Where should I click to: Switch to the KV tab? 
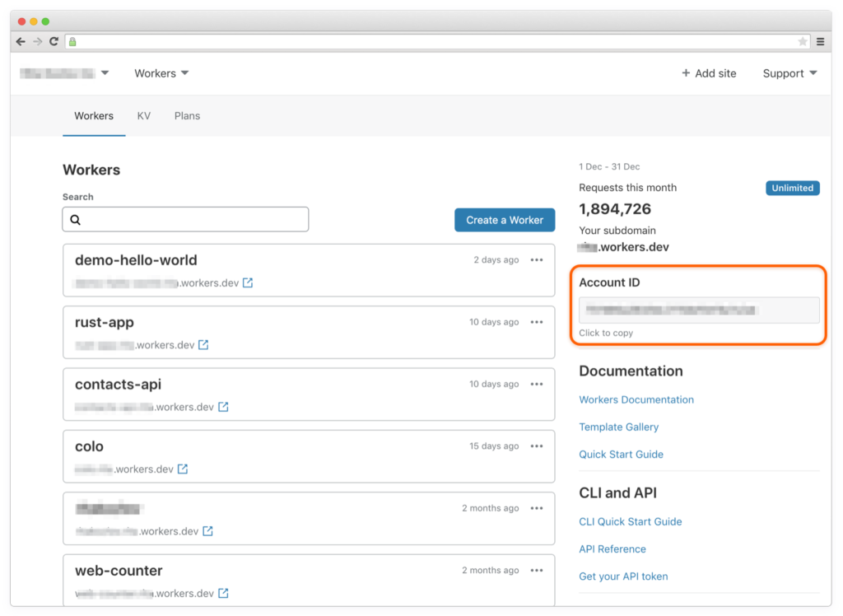tap(143, 116)
